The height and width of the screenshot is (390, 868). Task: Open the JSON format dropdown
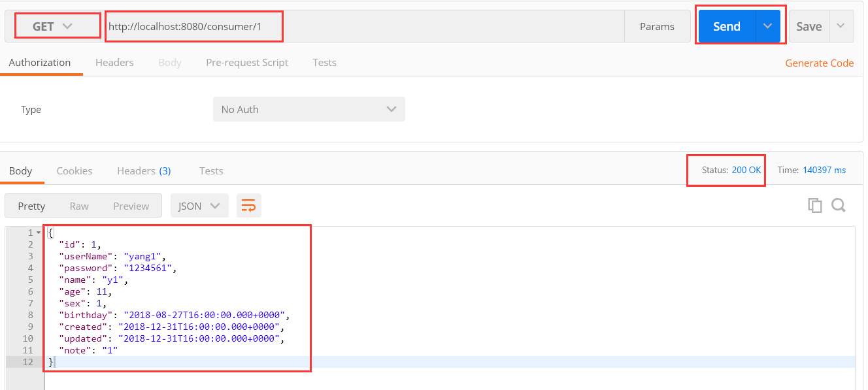click(x=199, y=206)
